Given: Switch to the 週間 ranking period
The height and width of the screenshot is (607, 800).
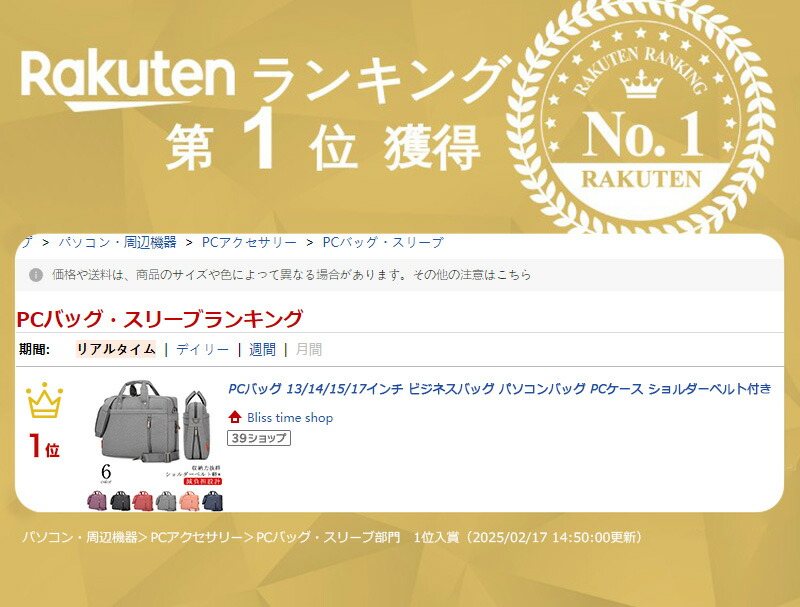Looking at the screenshot, I should point(262,349).
